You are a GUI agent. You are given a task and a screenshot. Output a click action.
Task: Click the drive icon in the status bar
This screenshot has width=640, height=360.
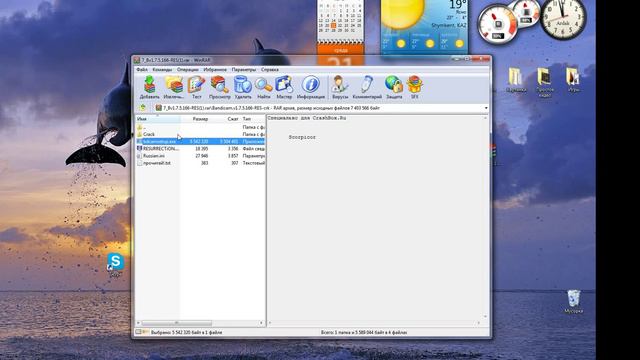point(138,332)
